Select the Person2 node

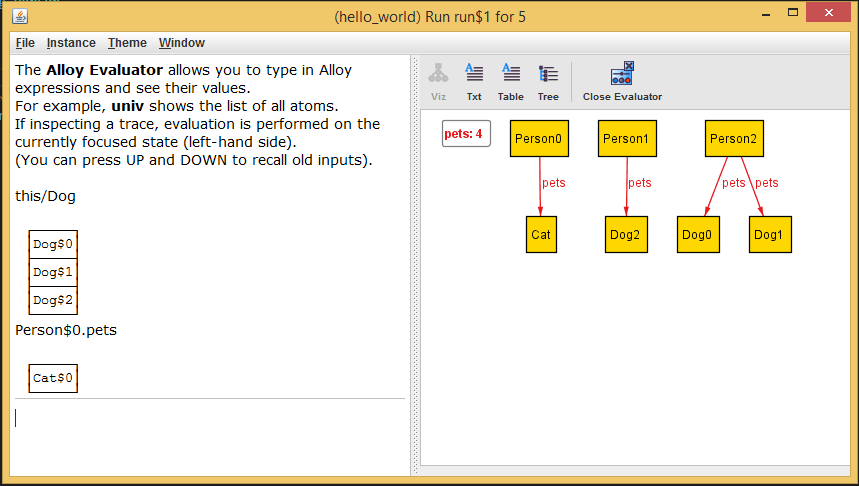(x=734, y=139)
